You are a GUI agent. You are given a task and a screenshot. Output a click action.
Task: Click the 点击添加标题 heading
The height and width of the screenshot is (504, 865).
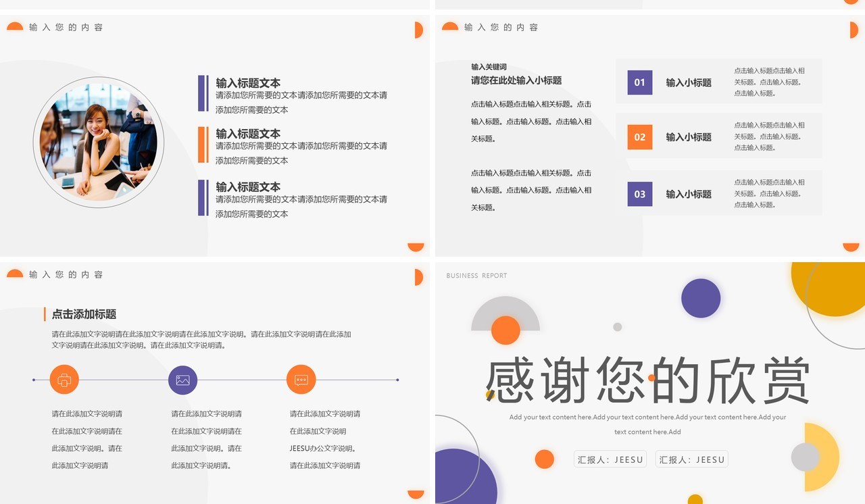point(84,314)
